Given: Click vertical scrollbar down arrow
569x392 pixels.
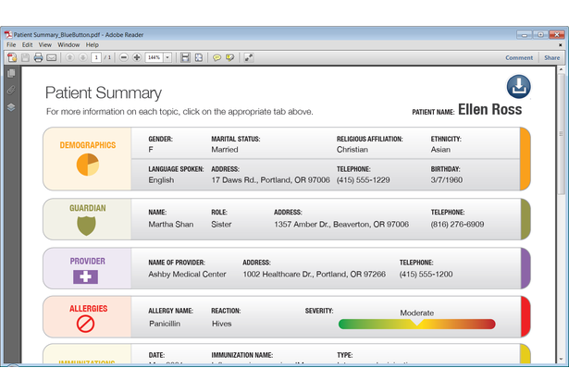Looking at the screenshot, I should tap(561, 359).
